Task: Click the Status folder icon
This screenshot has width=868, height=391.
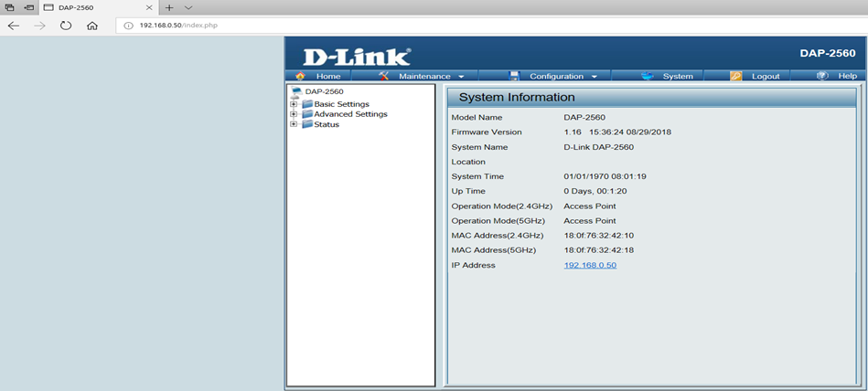Action: (x=307, y=124)
